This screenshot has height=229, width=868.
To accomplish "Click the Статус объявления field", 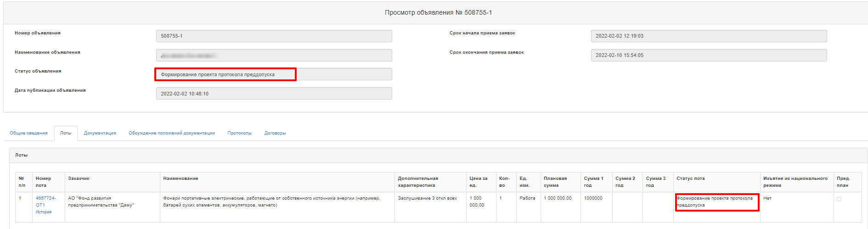I will 274,74.
